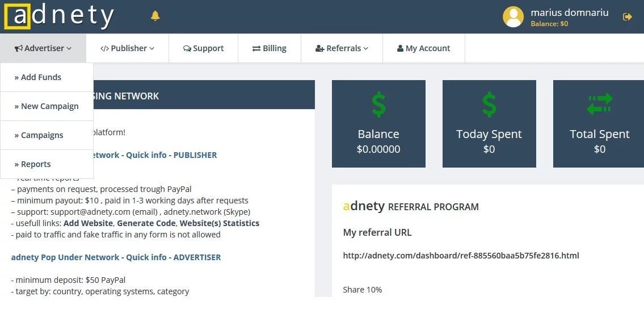Open the Generate Code link
Viewport: 644px width, 313px height.
point(147,223)
